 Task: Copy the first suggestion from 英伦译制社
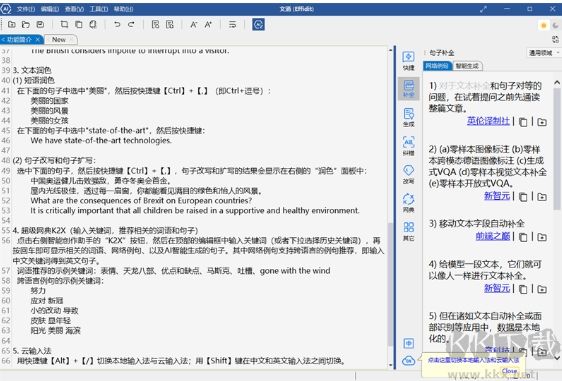[x=523, y=122]
